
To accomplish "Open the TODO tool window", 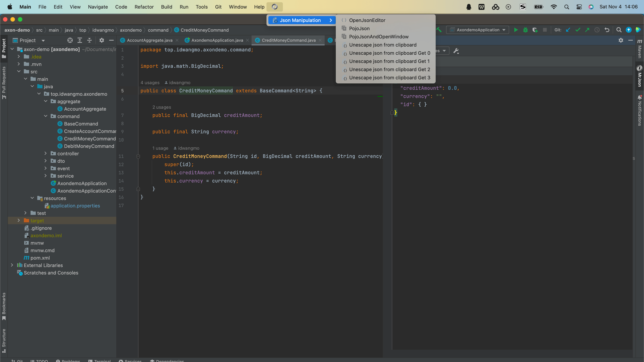I will click(39, 361).
